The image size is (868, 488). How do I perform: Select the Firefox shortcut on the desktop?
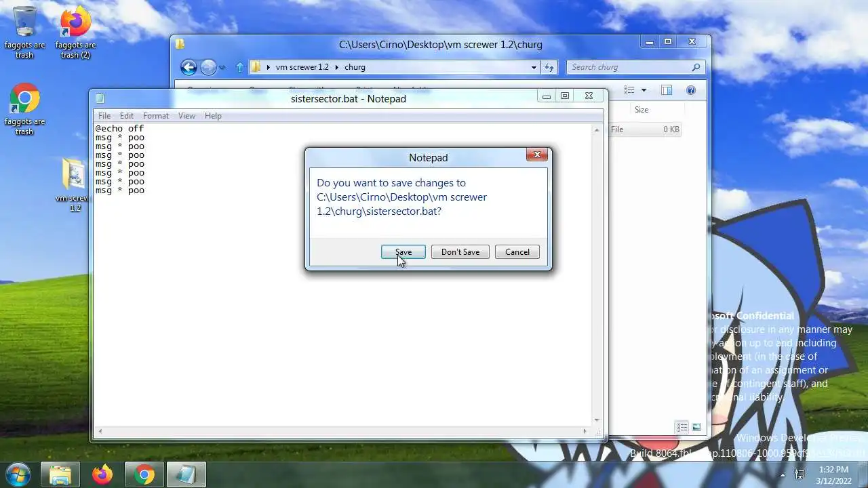[x=76, y=32]
